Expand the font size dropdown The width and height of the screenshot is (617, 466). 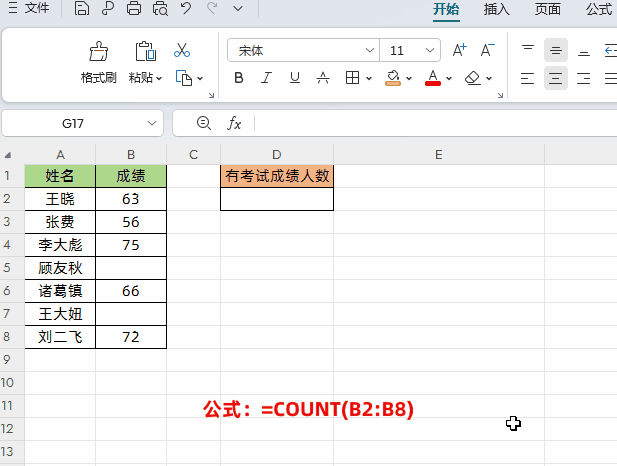(430, 50)
